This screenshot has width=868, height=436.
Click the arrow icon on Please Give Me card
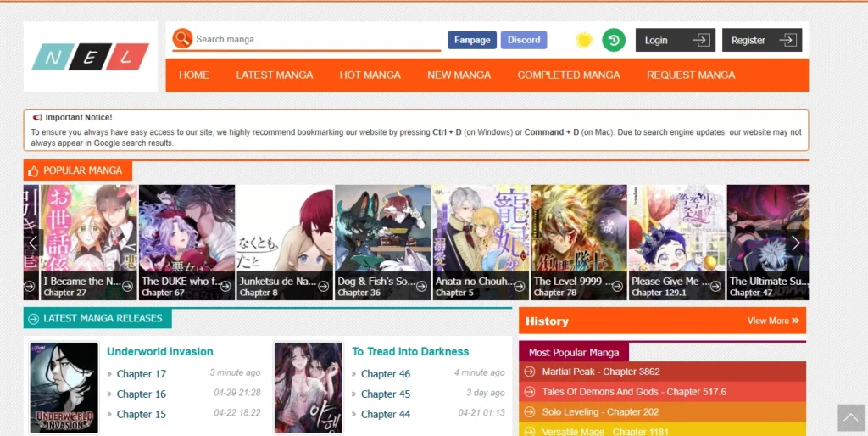tap(715, 286)
